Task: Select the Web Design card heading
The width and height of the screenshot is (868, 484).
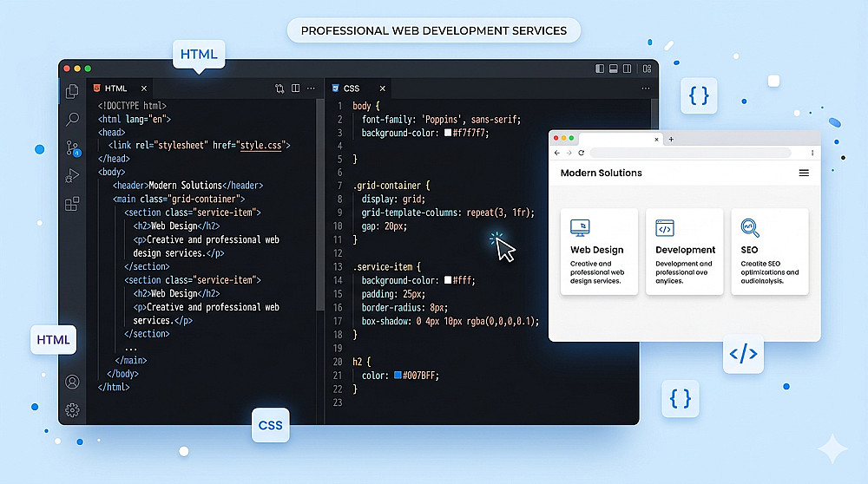Action: [597, 250]
